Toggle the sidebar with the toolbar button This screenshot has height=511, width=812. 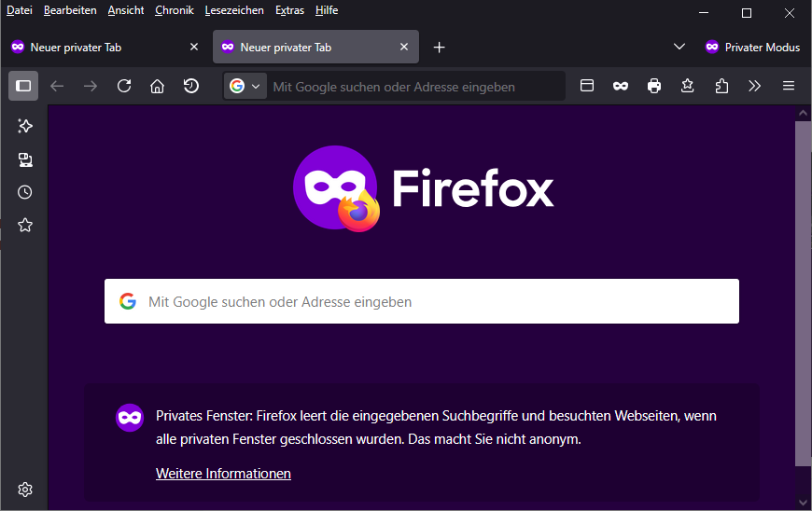pyautogui.click(x=23, y=86)
